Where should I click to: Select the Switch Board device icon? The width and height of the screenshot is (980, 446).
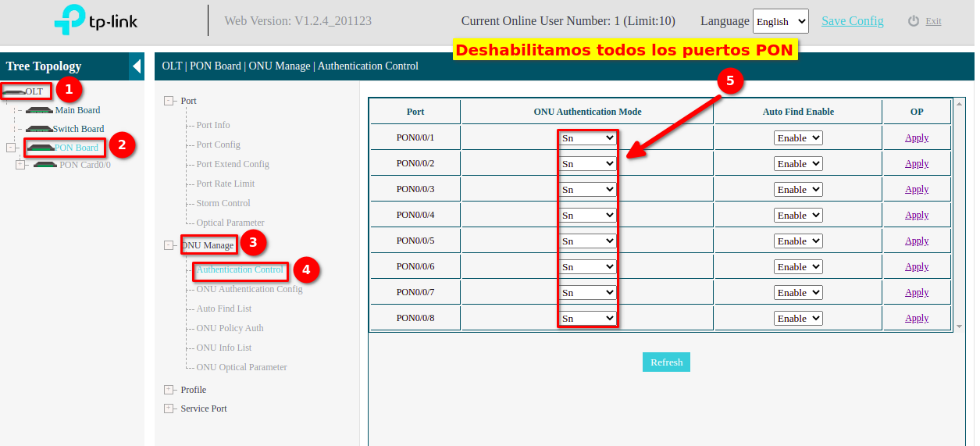click(39, 129)
